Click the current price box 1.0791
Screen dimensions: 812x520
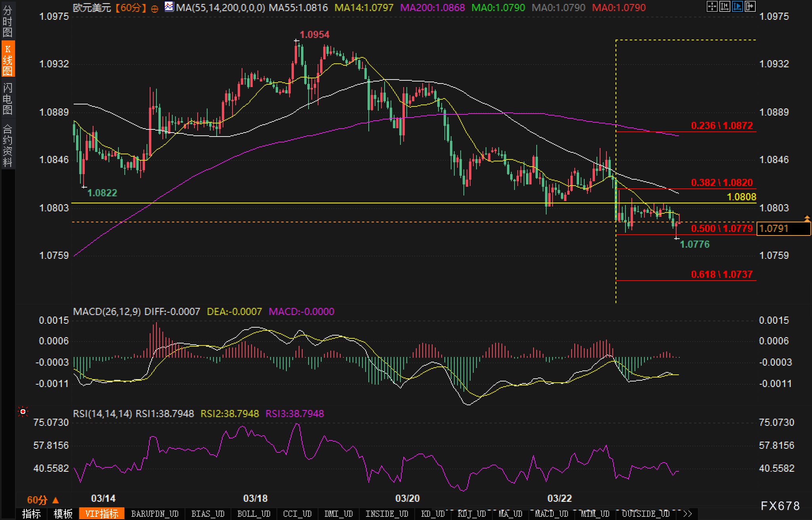pos(783,229)
